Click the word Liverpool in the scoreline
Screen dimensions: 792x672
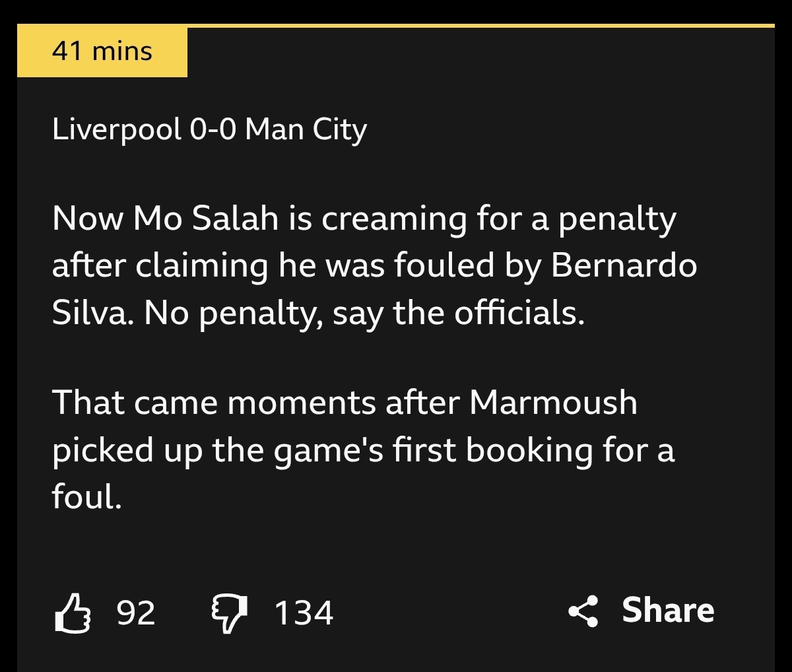[x=116, y=129]
